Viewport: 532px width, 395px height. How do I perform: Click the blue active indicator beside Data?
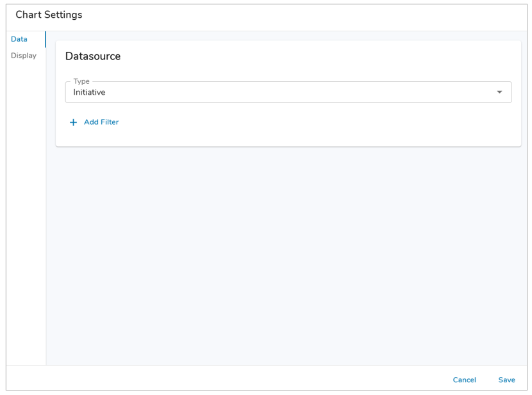46,39
